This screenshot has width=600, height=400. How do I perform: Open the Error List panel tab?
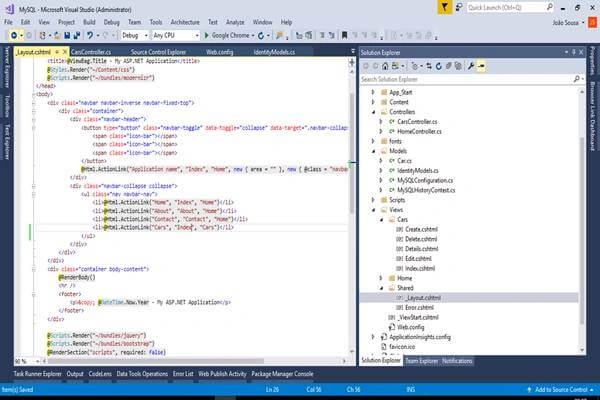(183, 374)
